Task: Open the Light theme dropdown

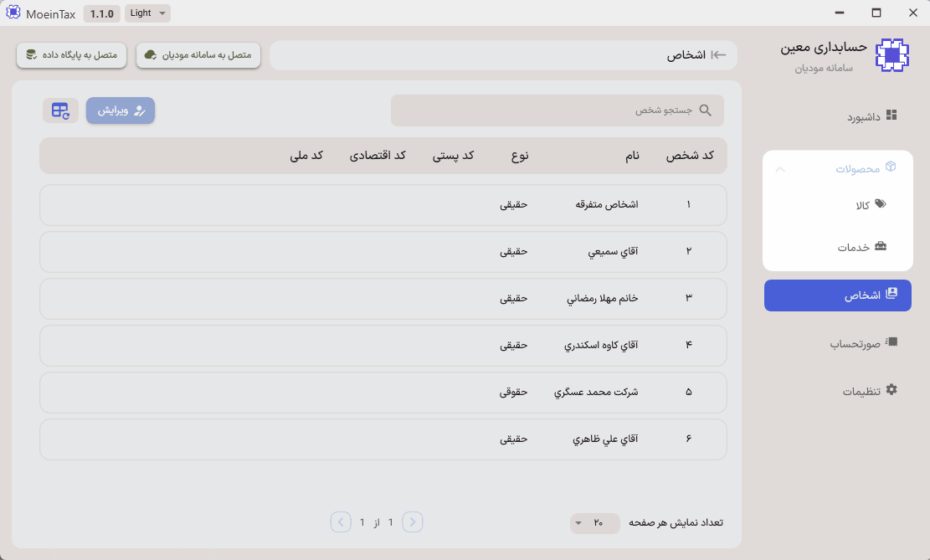Action: [147, 13]
